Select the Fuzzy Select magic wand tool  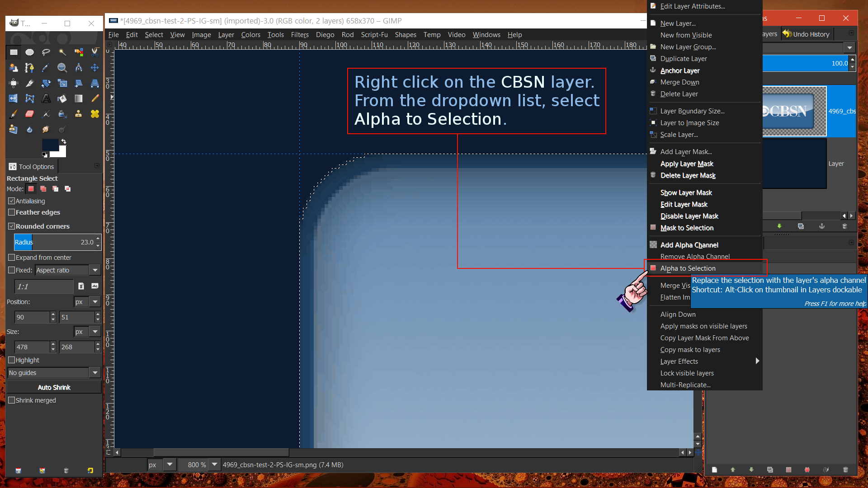pyautogui.click(x=62, y=52)
